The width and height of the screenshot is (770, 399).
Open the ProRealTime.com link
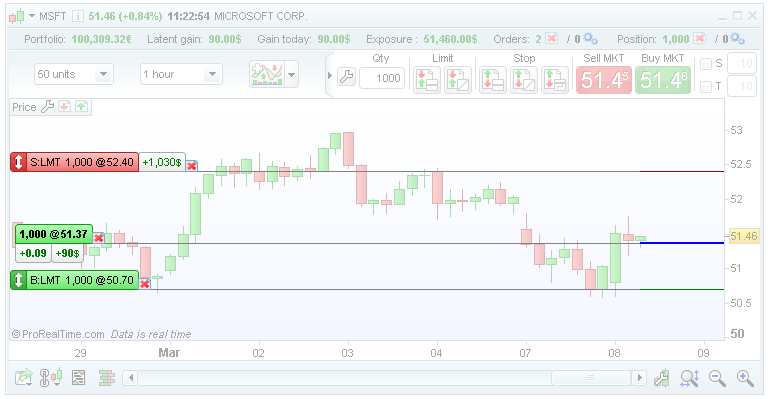(58, 334)
